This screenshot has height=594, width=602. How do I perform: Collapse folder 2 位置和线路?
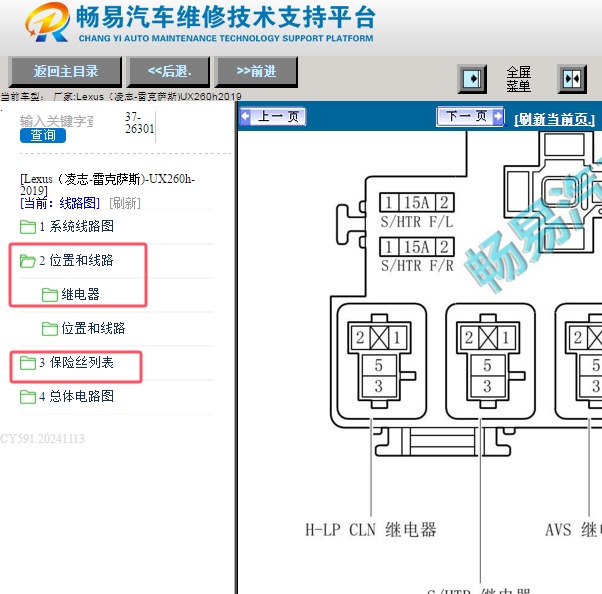coord(76,261)
